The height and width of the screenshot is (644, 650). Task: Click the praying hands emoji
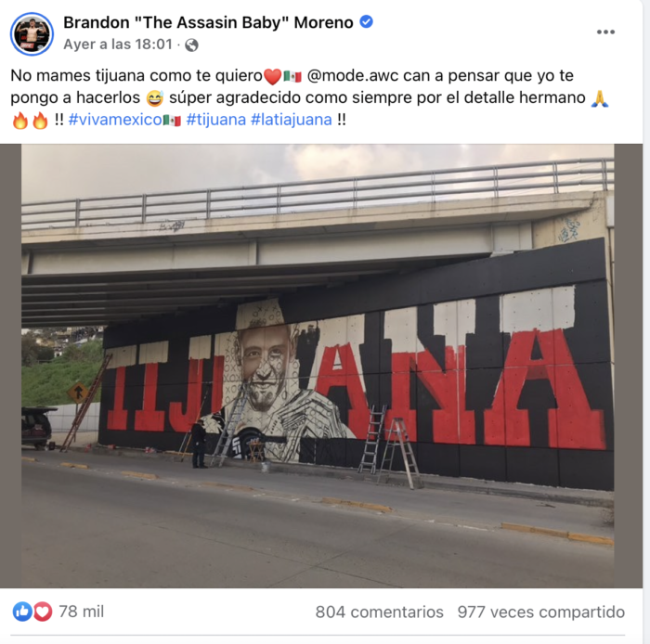[x=600, y=98]
